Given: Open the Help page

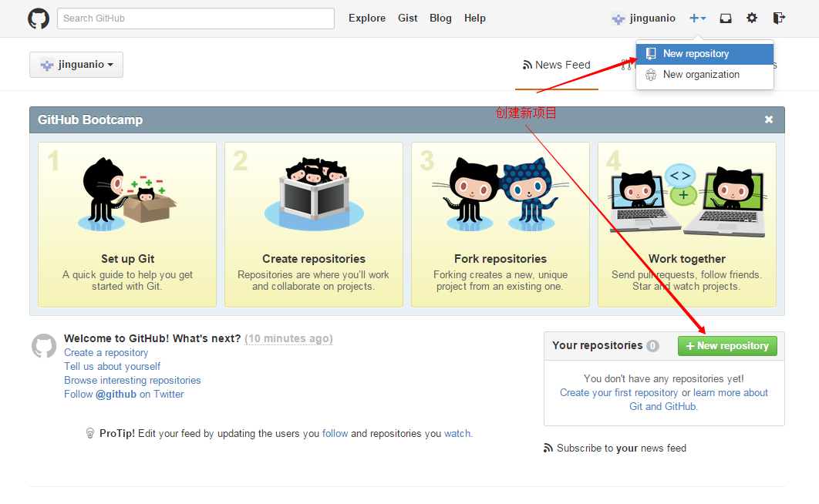Looking at the screenshot, I should click(x=475, y=18).
